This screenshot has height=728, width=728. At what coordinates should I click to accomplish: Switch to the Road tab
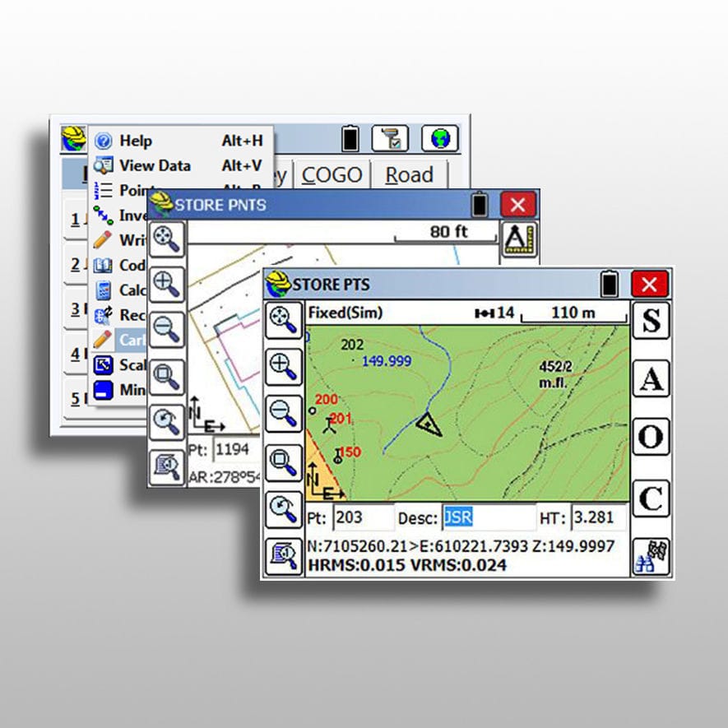[x=409, y=175]
